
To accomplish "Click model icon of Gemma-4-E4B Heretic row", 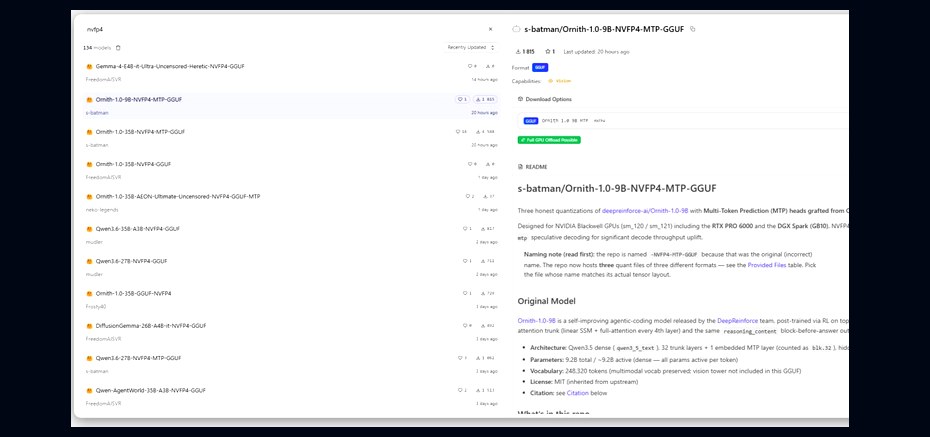I will tap(90, 66).
